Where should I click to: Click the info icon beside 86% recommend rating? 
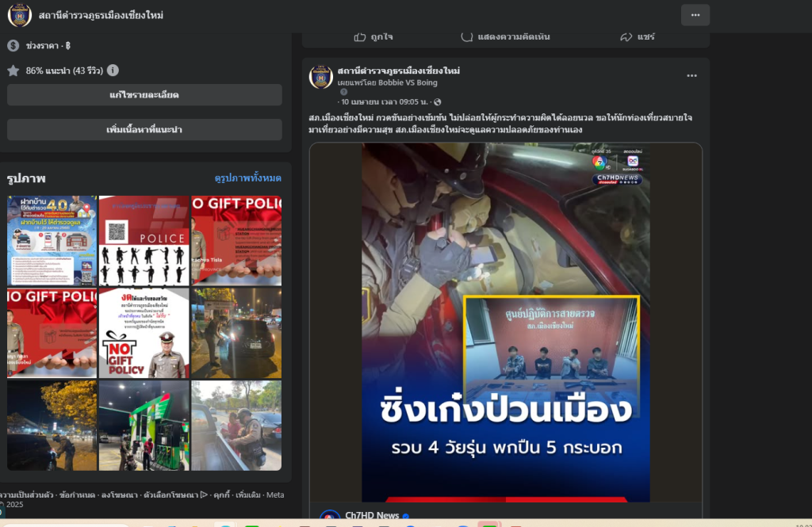point(113,71)
